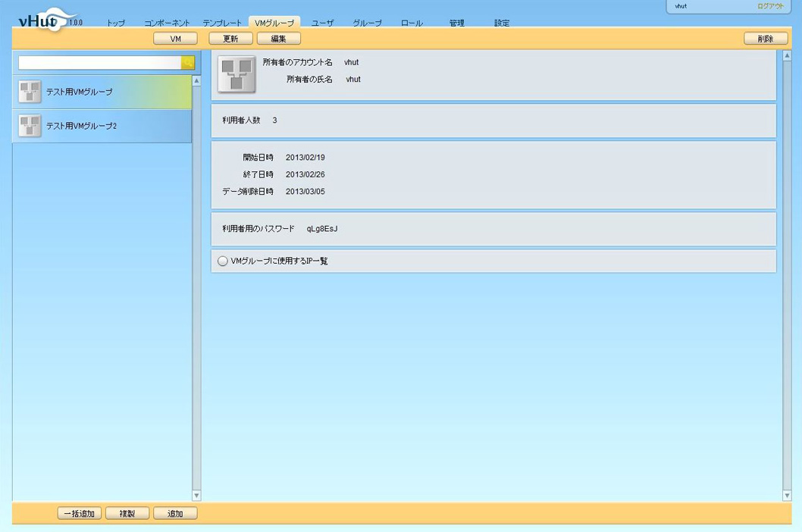Viewport: 802px width, 532px height.
Task: Select the VMグループ tab
Action: [274, 23]
